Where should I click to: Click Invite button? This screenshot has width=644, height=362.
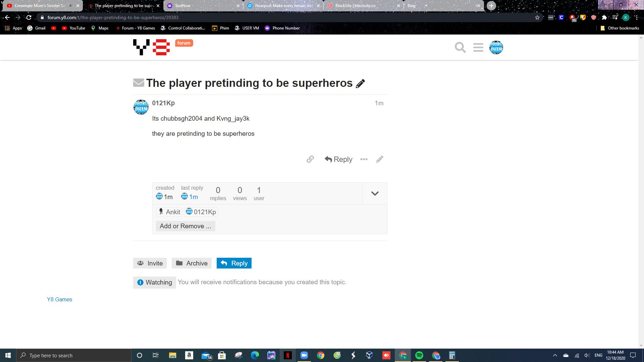tap(150, 263)
